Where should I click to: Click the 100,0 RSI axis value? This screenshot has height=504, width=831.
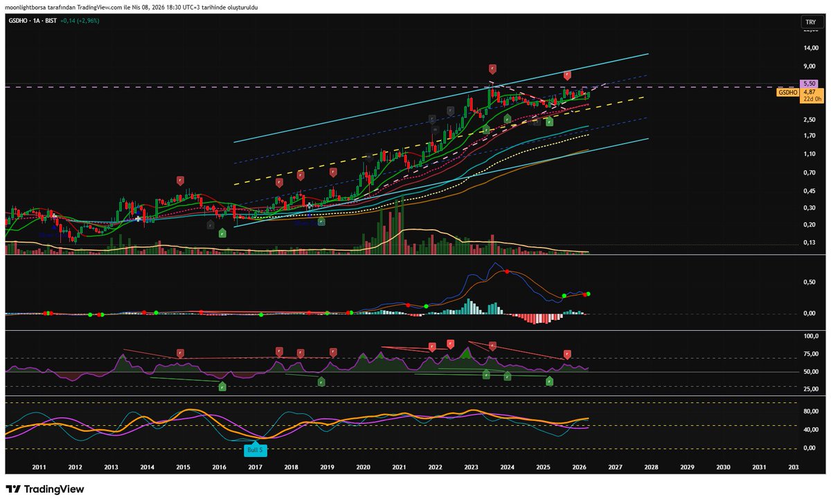click(x=810, y=336)
